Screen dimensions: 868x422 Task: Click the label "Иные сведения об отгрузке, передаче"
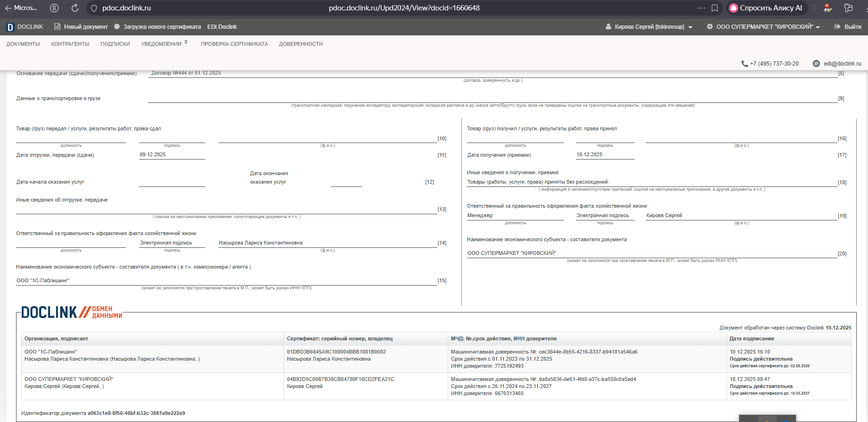click(x=62, y=200)
